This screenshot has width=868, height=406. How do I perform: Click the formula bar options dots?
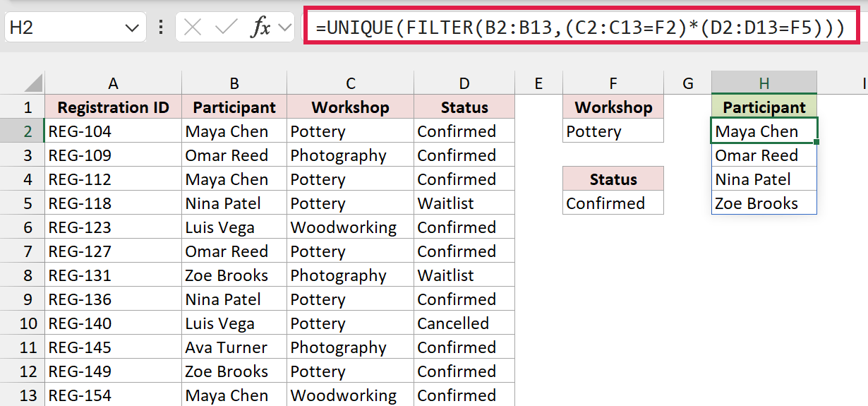click(x=161, y=28)
